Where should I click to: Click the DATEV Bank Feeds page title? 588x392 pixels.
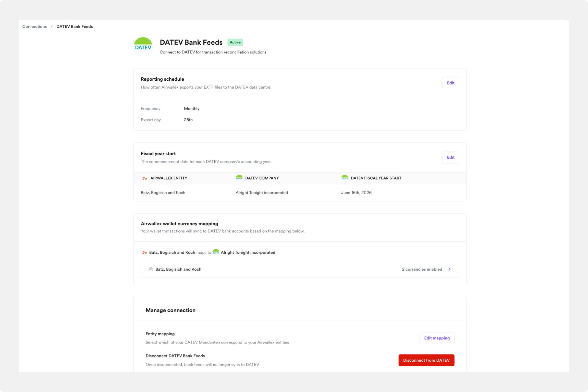pyautogui.click(x=191, y=42)
